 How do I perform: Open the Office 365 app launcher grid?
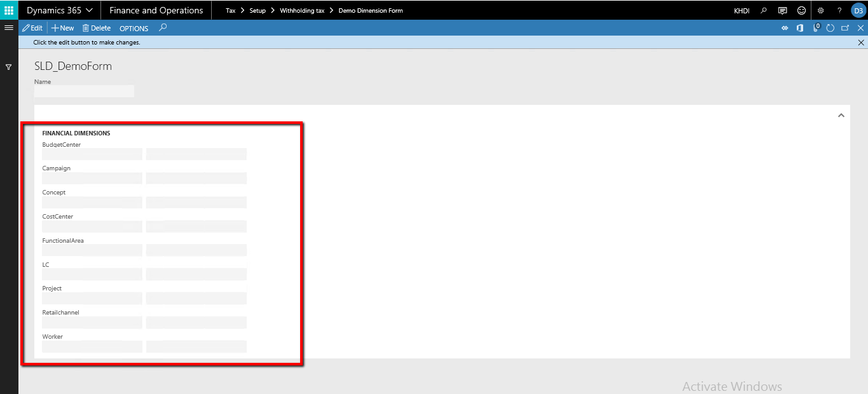(8, 10)
